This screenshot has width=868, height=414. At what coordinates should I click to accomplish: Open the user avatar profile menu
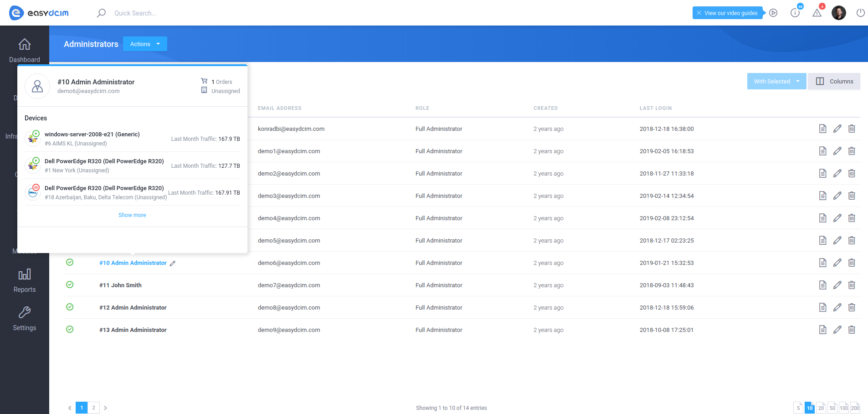[x=839, y=13]
